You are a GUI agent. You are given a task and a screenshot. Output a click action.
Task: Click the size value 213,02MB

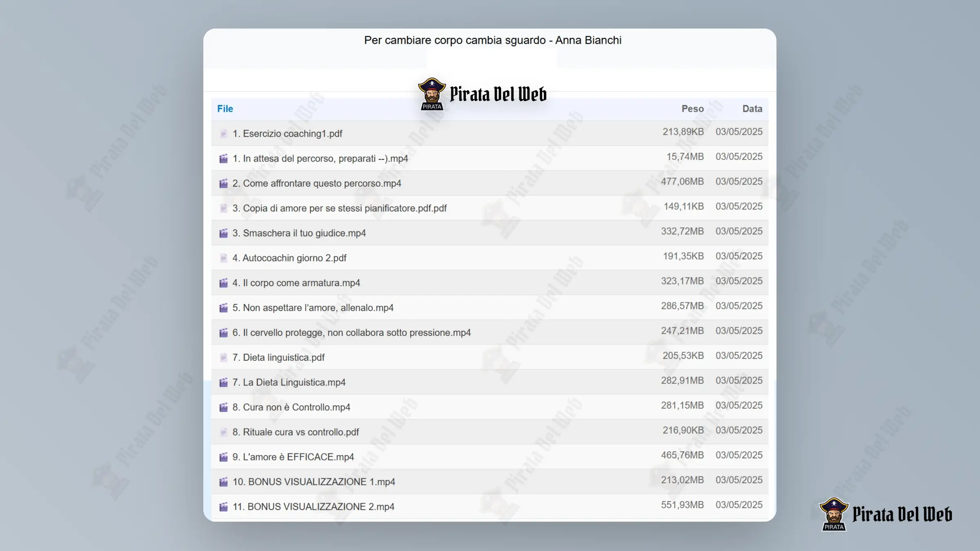(x=682, y=480)
